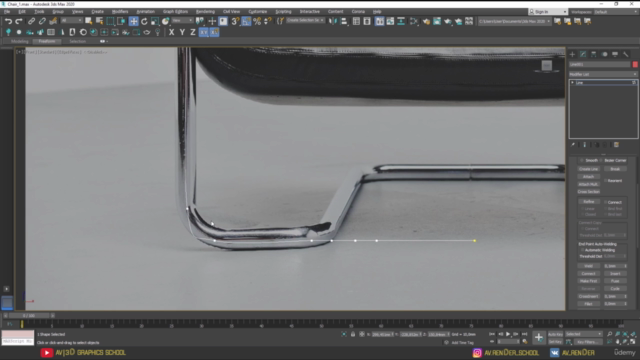640x360 pixels.
Task: Click the Pin Stack icon
Action: point(573,145)
